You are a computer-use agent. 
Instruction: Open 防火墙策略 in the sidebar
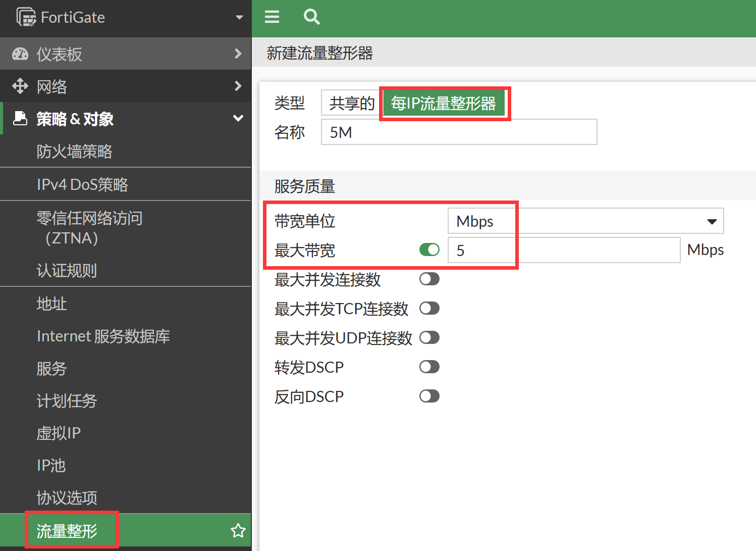[x=75, y=152]
